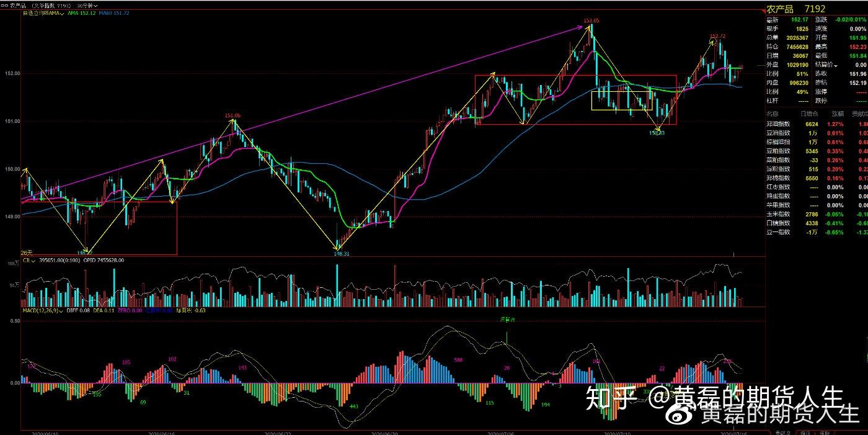
Task: Click the 名称 column header
Action: point(773,114)
